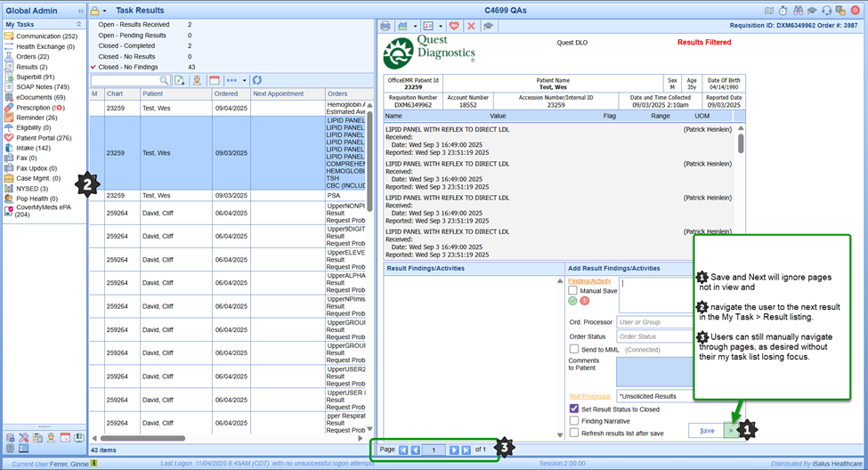Click the green checkmark finding icon
868x470 pixels.
(573, 301)
